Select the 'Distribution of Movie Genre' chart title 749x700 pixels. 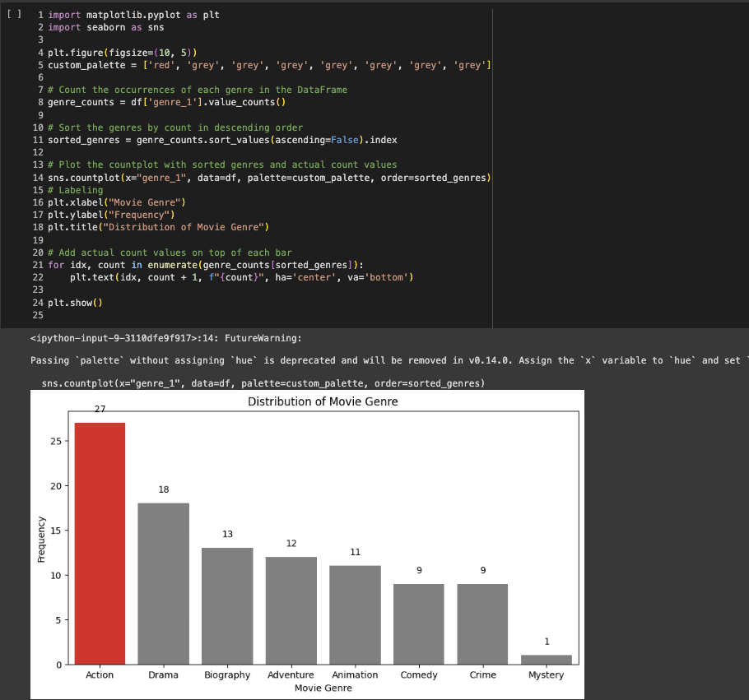pos(323,401)
